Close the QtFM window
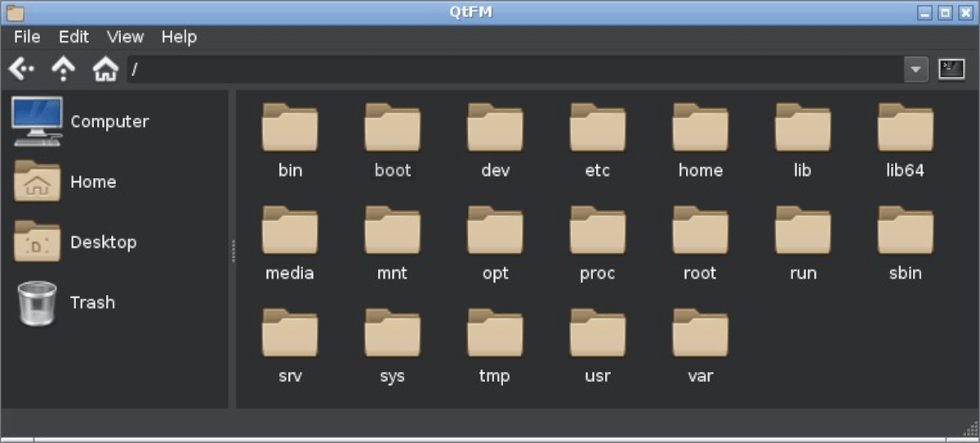Viewport: 980px width, 443px height. click(x=964, y=13)
